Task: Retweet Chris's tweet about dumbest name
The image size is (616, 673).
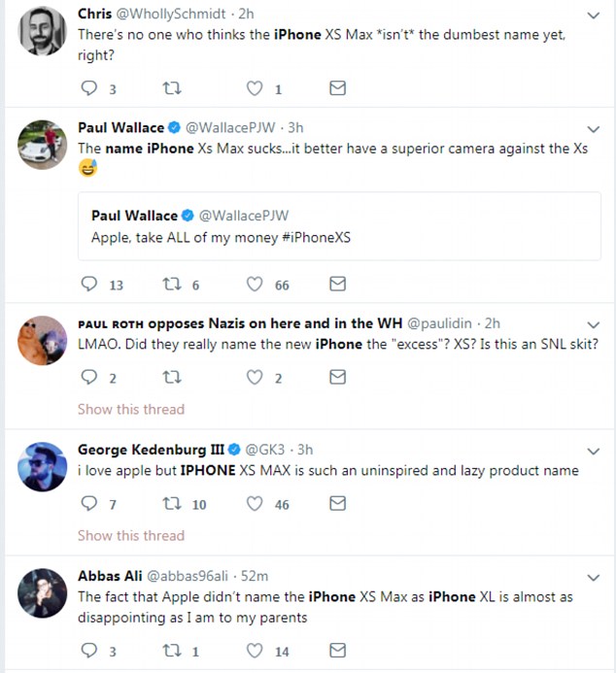Action: (x=172, y=88)
